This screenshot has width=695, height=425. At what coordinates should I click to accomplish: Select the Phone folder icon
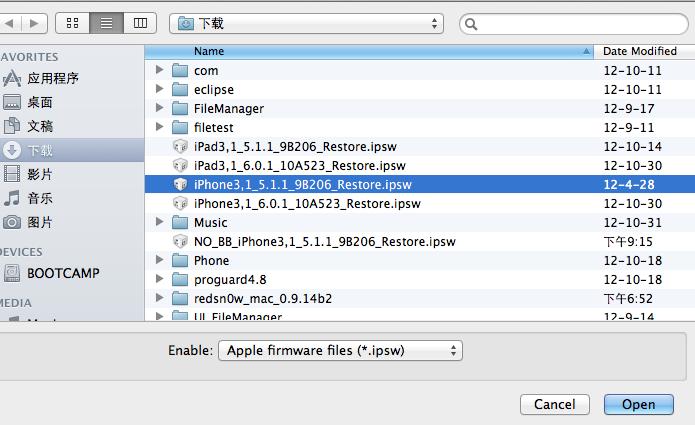(x=180, y=261)
